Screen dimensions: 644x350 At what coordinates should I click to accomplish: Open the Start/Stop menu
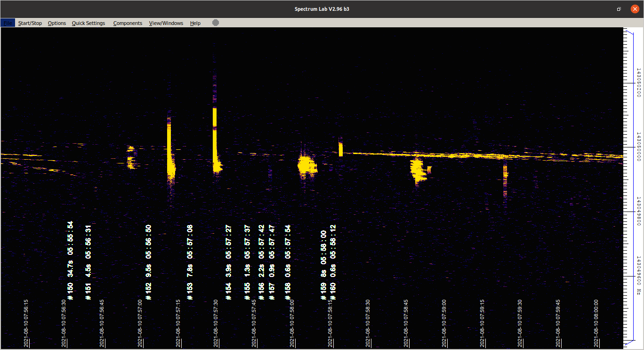point(30,23)
